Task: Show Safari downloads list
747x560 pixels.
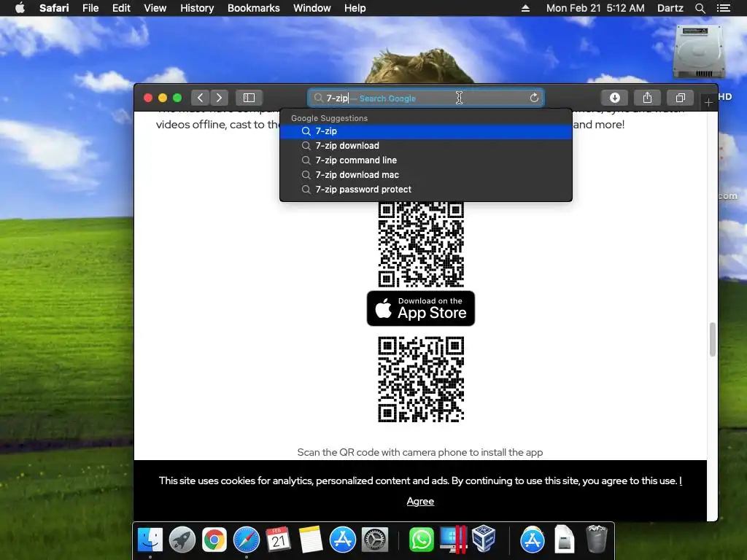Action: [614, 98]
